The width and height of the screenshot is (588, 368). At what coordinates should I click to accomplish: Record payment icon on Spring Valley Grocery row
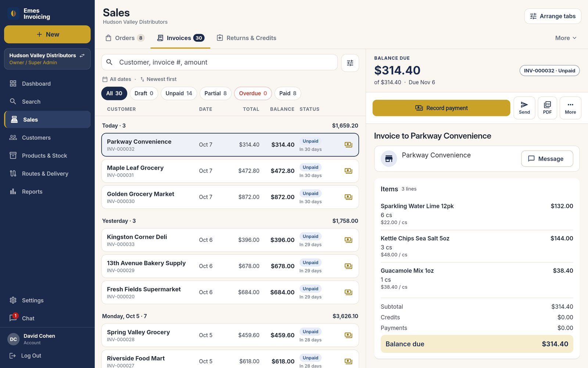tap(348, 336)
